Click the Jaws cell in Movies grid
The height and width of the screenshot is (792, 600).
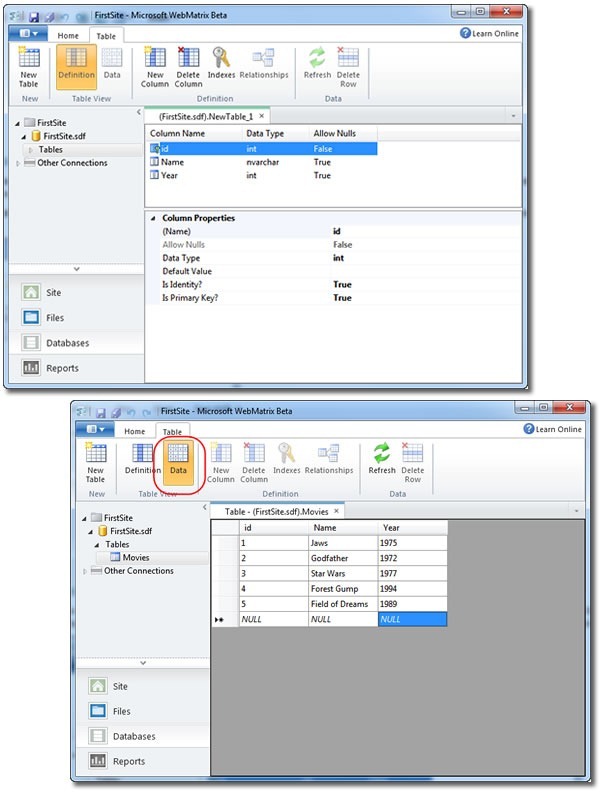[343, 543]
